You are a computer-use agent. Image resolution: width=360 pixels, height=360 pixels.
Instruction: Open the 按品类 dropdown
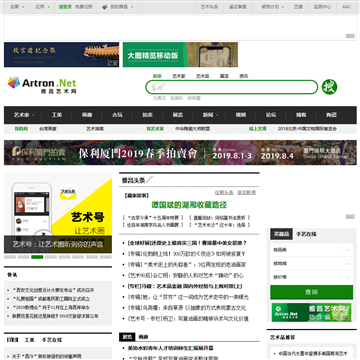pos(312,250)
